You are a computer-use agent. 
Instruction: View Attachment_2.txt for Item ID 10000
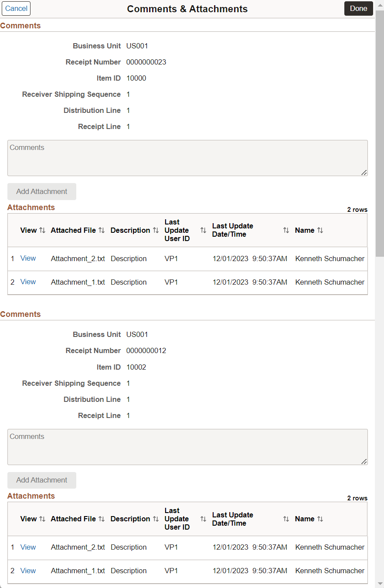point(28,258)
